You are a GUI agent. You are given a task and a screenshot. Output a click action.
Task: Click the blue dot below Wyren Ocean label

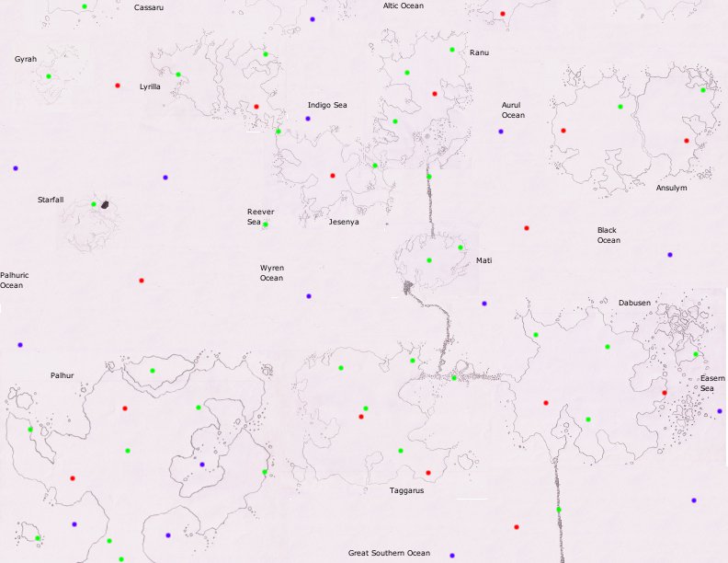tap(309, 296)
